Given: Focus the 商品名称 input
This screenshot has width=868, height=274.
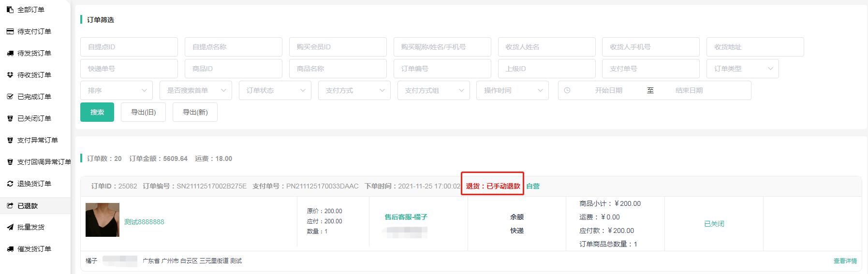Looking at the screenshot, I should click(x=338, y=69).
